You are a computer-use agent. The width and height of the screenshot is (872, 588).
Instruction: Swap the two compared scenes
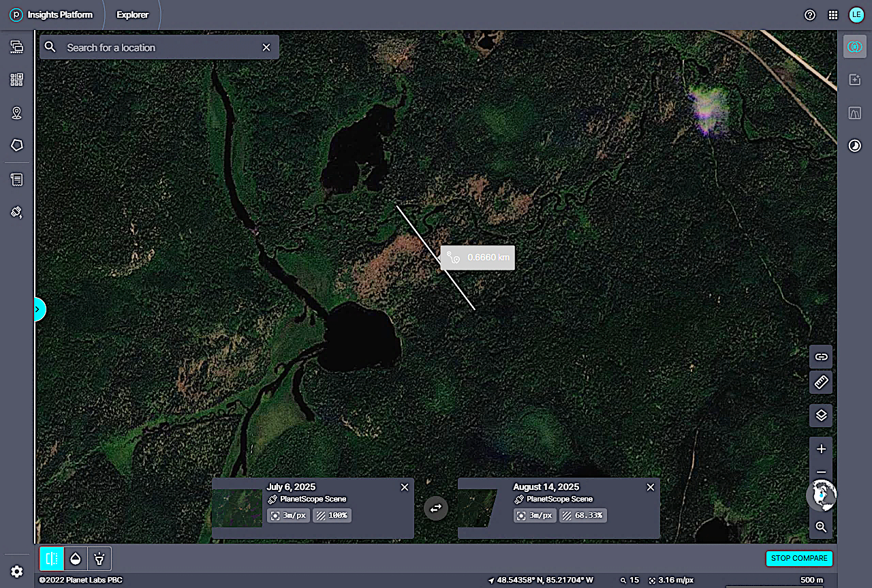coord(436,508)
